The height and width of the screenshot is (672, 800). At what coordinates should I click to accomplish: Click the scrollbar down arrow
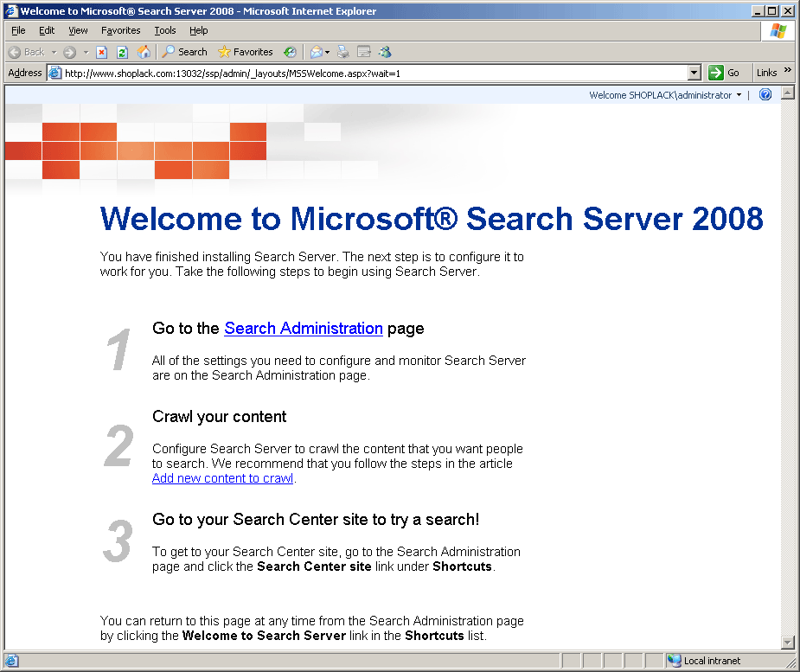click(x=788, y=643)
